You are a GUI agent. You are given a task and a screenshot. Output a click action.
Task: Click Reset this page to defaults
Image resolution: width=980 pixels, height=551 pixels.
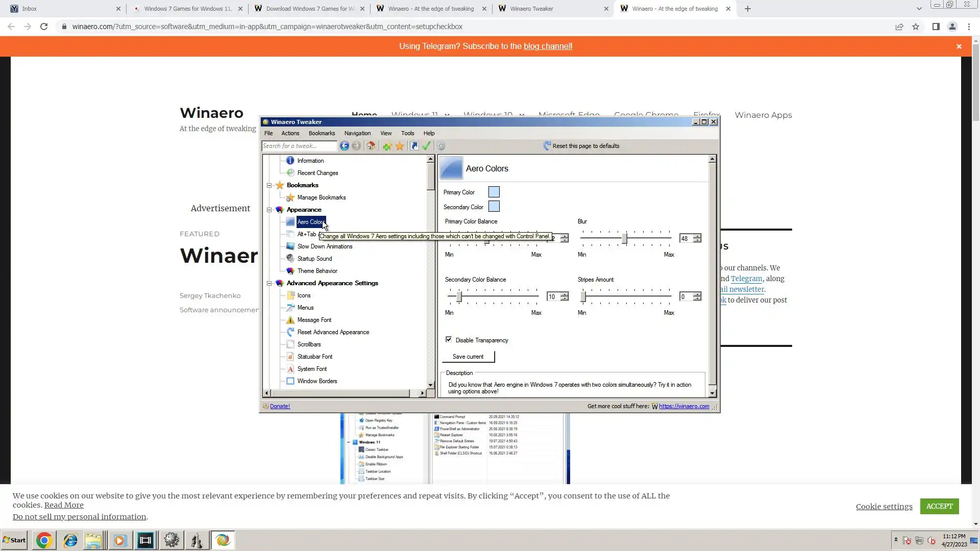(585, 146)
